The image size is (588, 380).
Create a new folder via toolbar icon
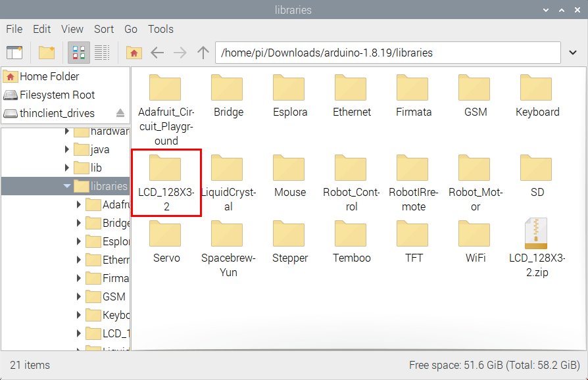[x=47, y=53]
